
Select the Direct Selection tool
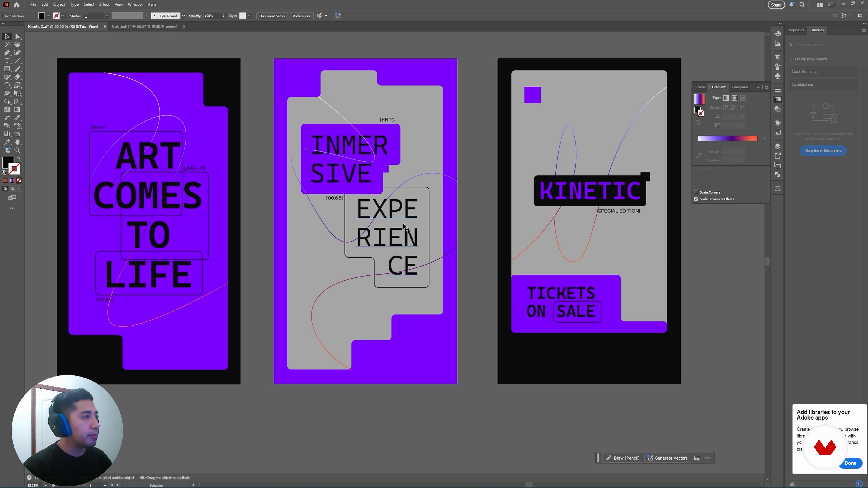click(18, 36)
